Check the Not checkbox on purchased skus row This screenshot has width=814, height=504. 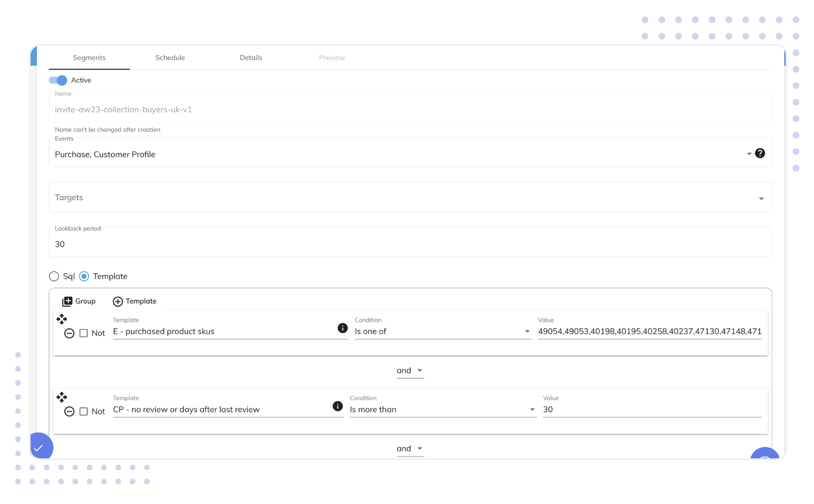[84, 333]
